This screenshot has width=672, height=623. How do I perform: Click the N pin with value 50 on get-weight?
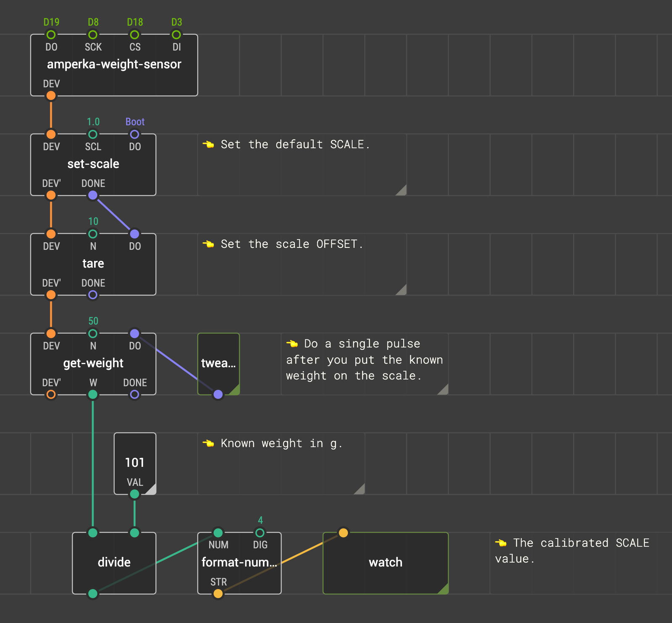(93, 334)
